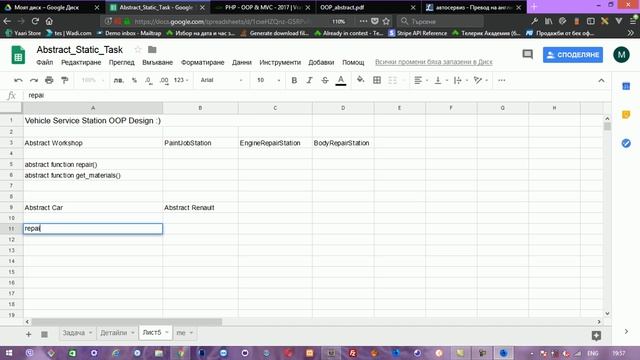Open the Вмъкване menu
This screenshot has height=360, width=640.
[158, 62]
